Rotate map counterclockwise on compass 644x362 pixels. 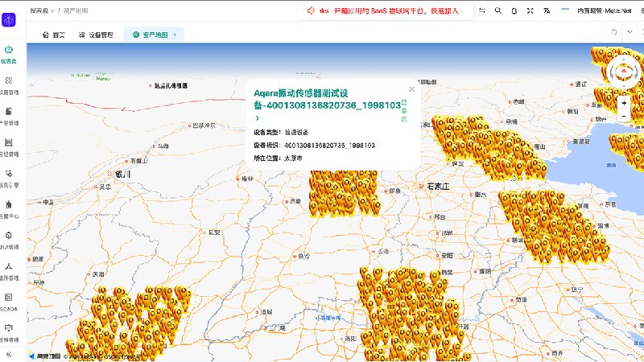click(x=613, y=73)
